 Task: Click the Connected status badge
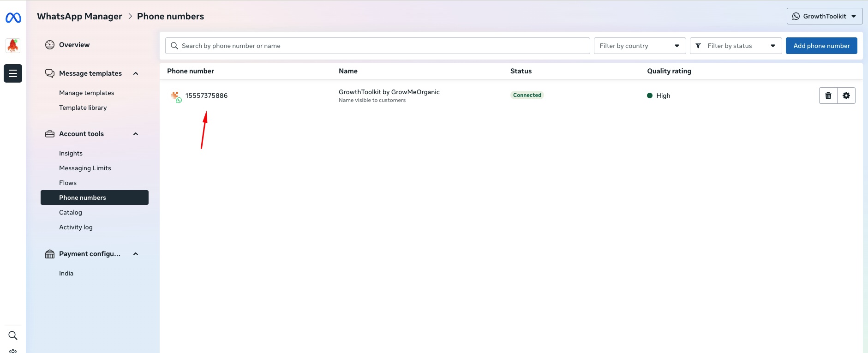click(527, 95)
